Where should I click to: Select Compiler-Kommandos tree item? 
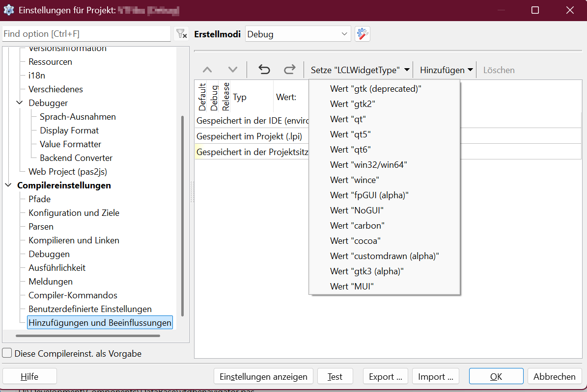click(73, 295)
